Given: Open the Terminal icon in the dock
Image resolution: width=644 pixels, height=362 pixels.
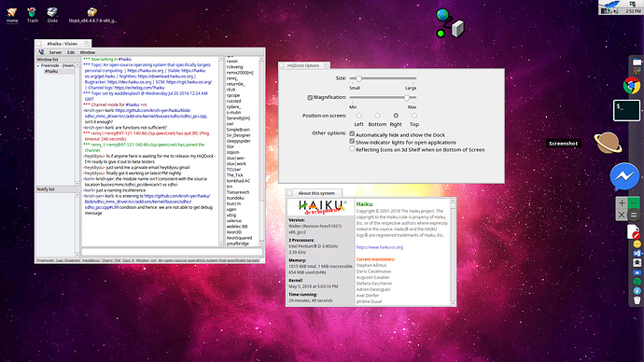Looking at the screenshot, I should 626,110.
